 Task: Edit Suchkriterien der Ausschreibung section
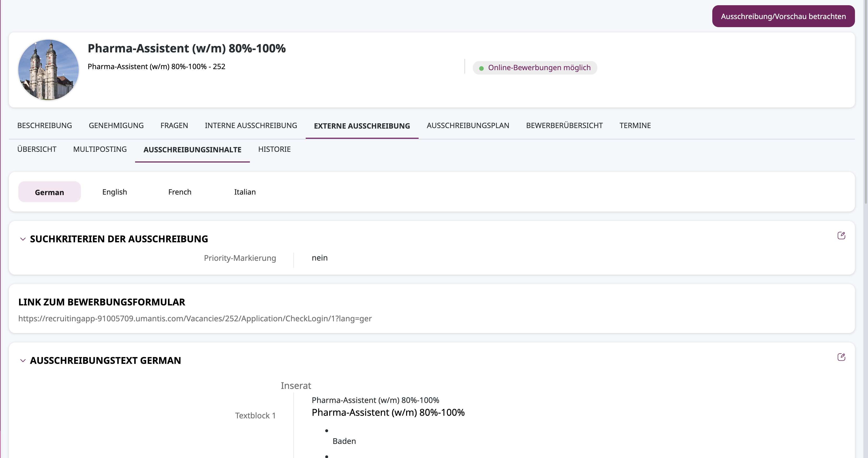click(x=841, y=236)
